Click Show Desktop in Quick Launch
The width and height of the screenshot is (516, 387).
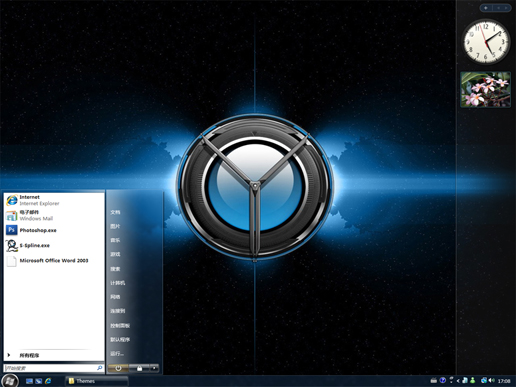[29, 381]
